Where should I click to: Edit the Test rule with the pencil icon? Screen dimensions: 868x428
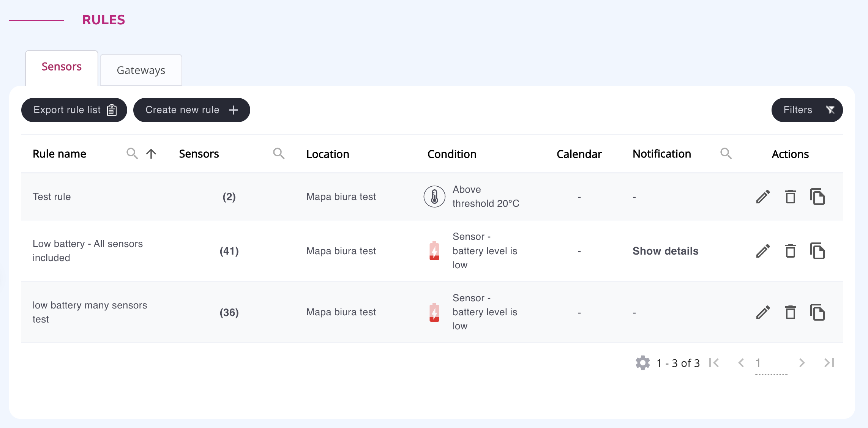coord(763,197)
